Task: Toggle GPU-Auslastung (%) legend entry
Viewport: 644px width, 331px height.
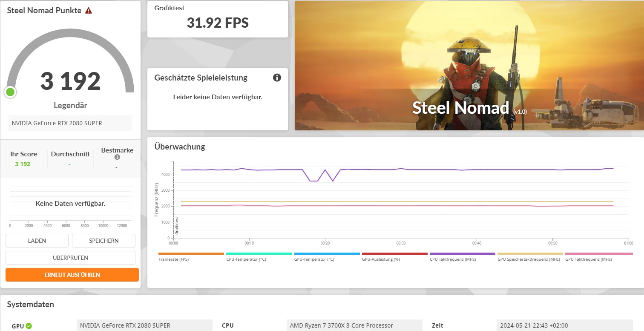Action: click(x=394, y=256)
